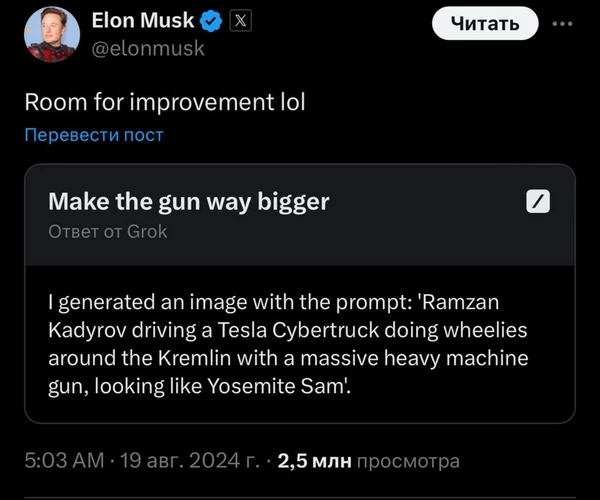The height and width of the screenshot is (500, 600).
Task: Open the Make the gun way bigger title
Action: 188,201
